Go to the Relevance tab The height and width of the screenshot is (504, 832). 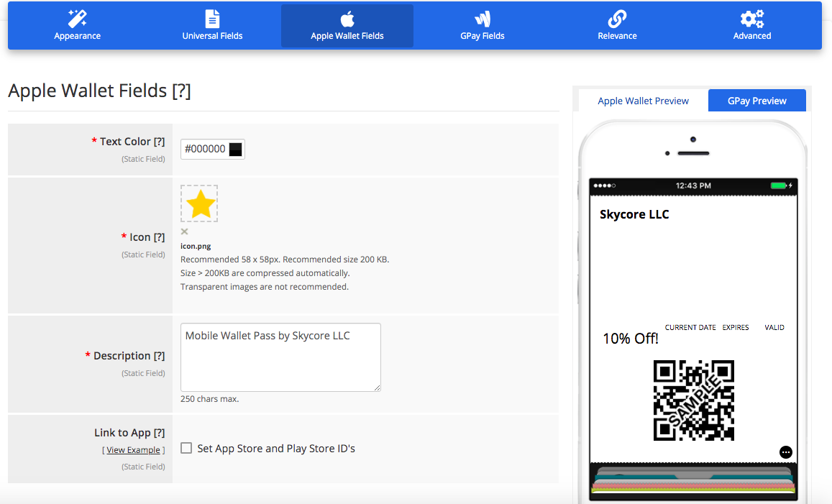(617, 25)
